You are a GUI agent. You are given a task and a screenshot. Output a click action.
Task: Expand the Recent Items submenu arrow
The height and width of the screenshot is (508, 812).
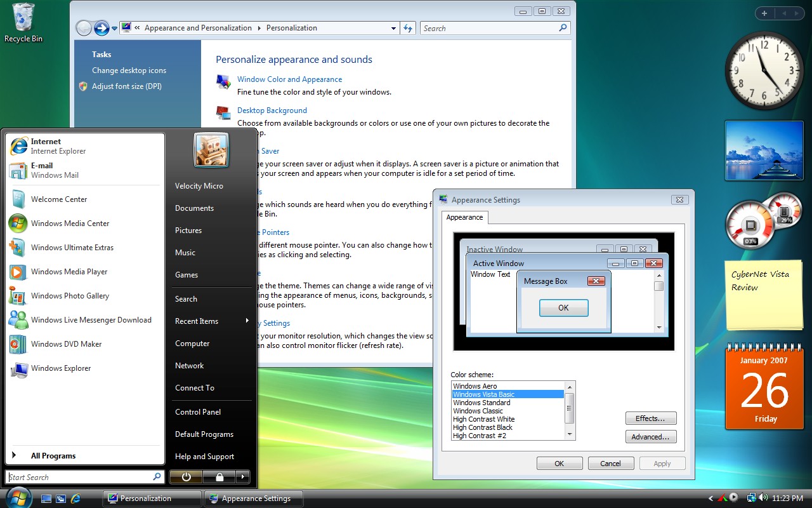(x=247, y=321)
